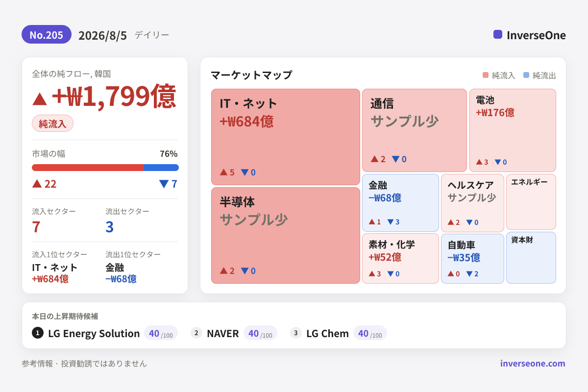Click the up triangle in 金融 tile
588x392 pixels.
pos(371,221)
